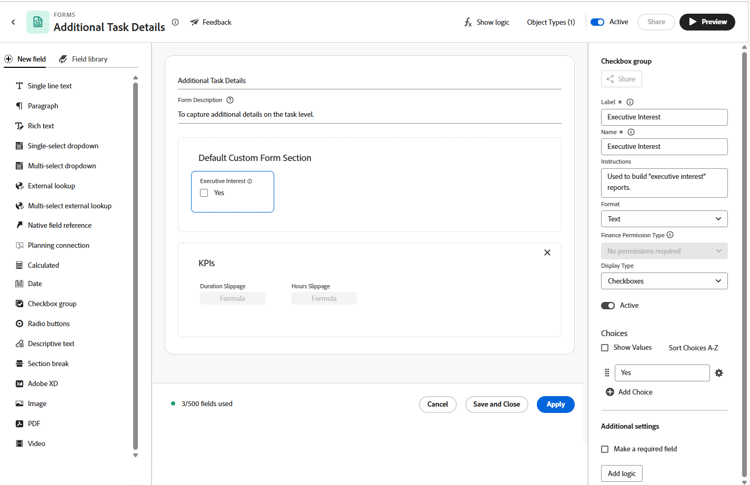Click the gear icon next to Yes choice

[719, 373]
